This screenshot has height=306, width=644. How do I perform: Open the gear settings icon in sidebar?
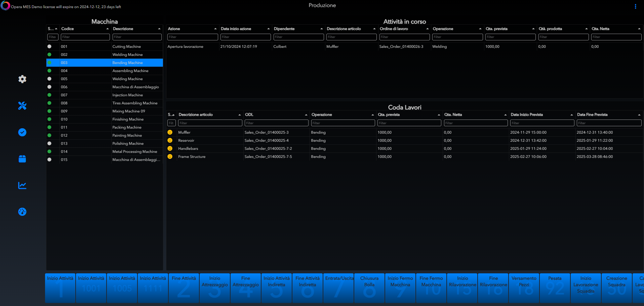coord(22,79)
